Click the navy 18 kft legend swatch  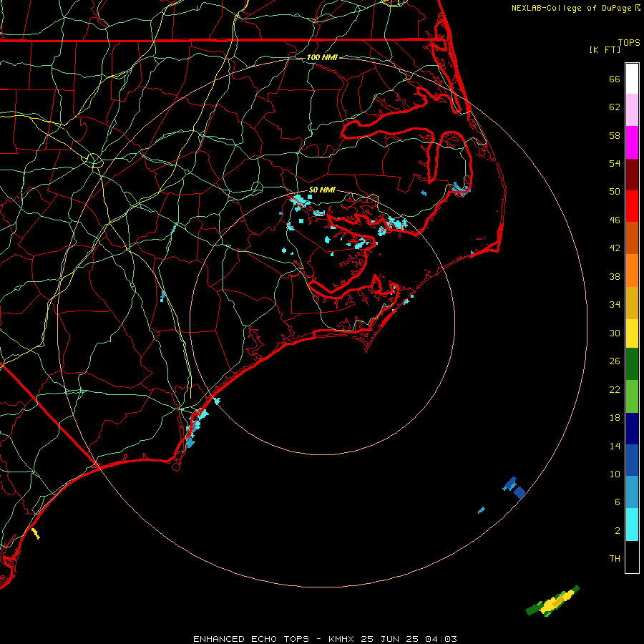pos(632,429)
